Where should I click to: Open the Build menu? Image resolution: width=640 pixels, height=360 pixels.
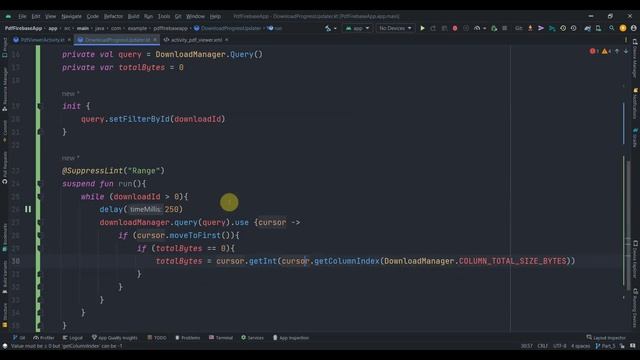pos(133,16)
